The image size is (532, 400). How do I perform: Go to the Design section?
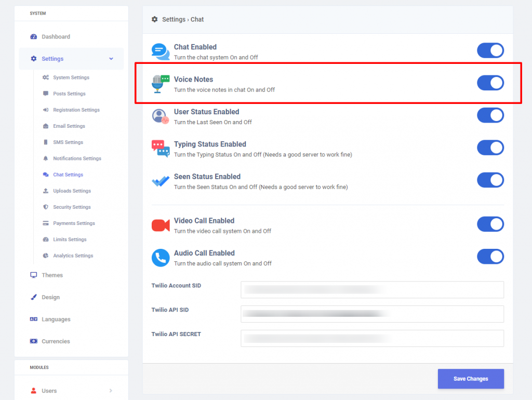coord(50,297)
